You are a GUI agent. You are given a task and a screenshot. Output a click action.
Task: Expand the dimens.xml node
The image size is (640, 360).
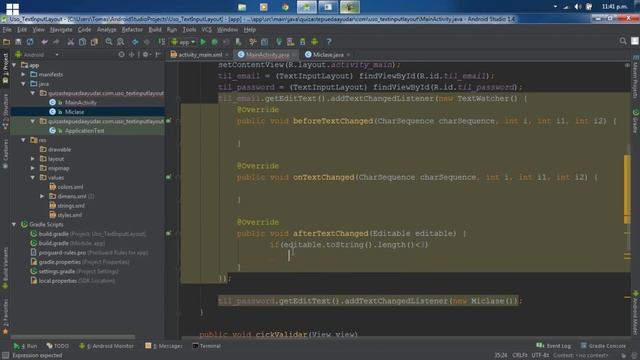[42, 196]
